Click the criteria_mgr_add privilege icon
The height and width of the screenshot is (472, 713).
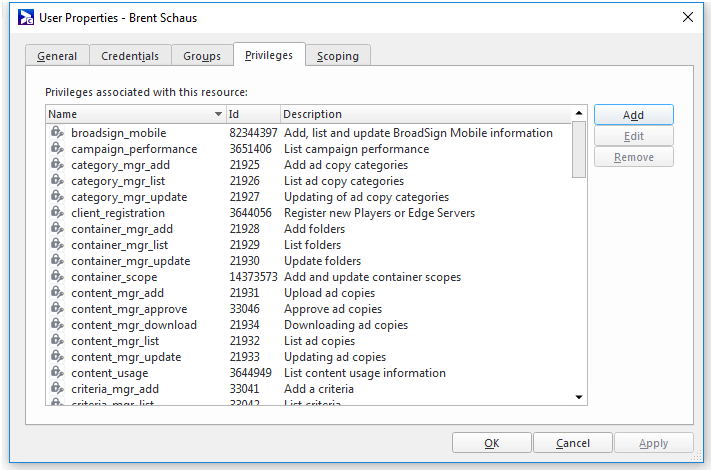pos(57,389)
